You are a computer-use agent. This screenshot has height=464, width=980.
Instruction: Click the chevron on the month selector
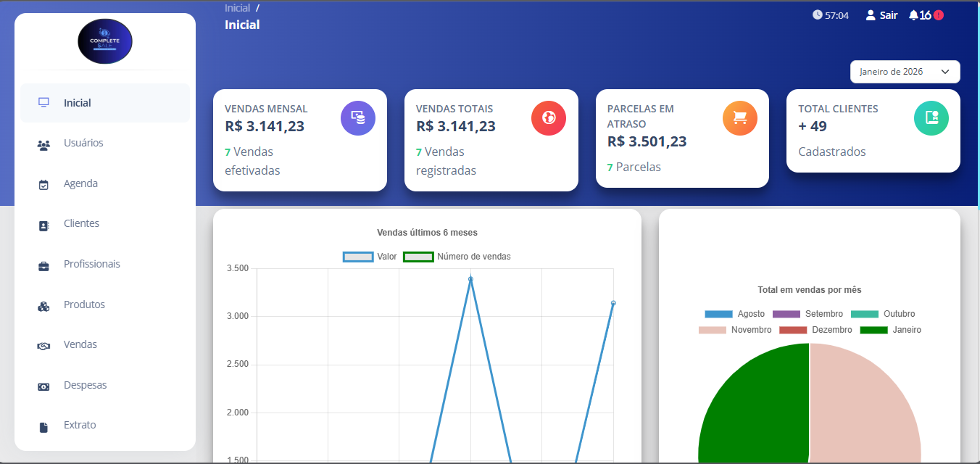[x=944, y=71]
